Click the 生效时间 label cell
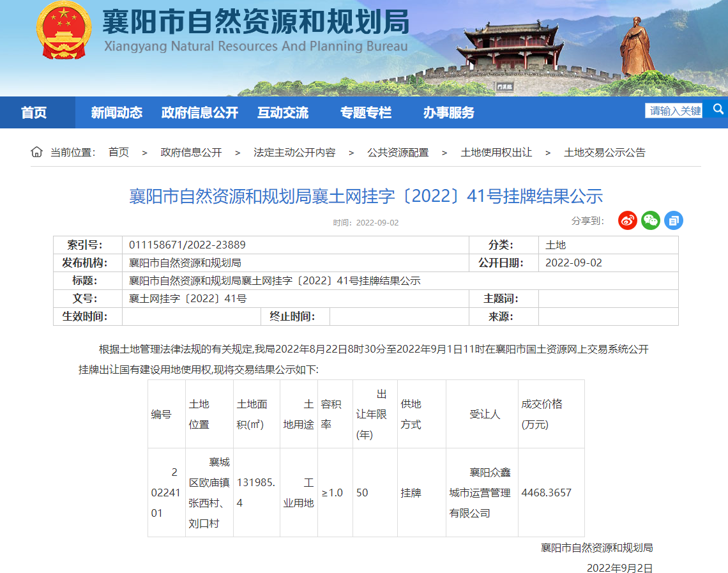 (87, 317)
